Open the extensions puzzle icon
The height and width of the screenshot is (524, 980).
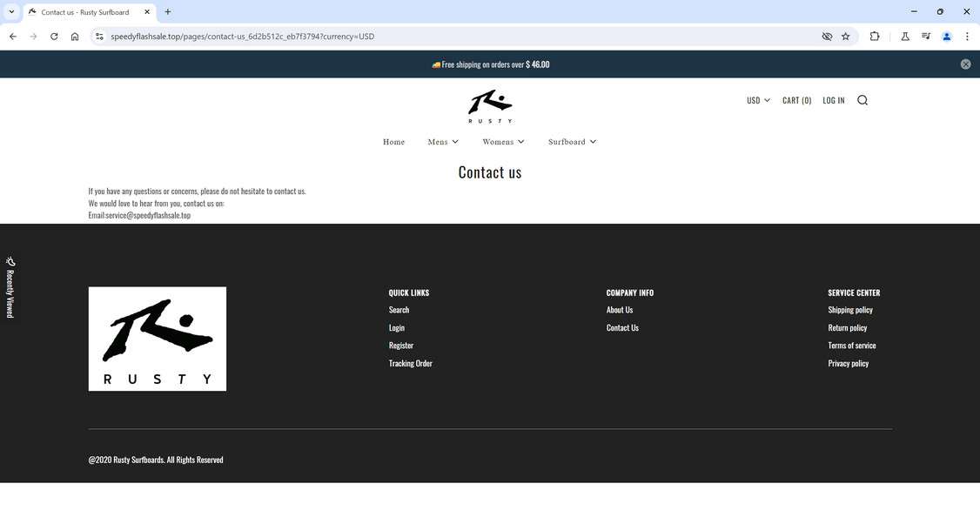point(875,37)
